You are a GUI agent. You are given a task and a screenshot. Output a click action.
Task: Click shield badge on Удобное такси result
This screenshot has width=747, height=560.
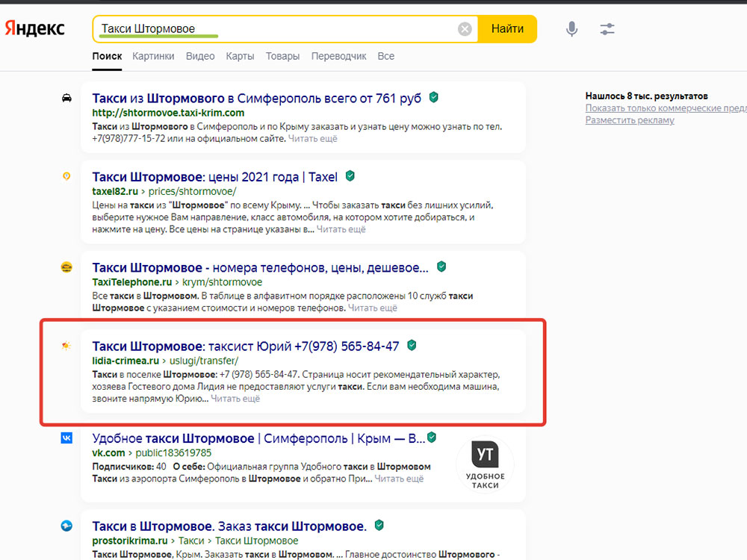coord(432,437)
